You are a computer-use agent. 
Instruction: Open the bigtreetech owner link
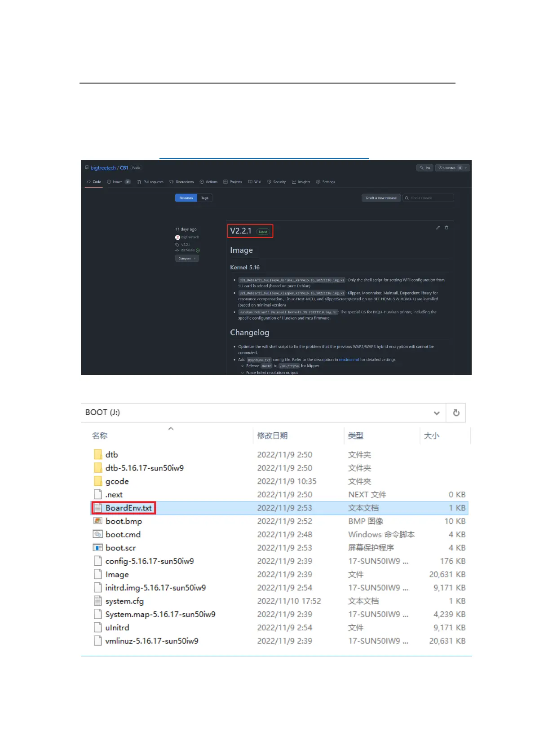[103, 168]
